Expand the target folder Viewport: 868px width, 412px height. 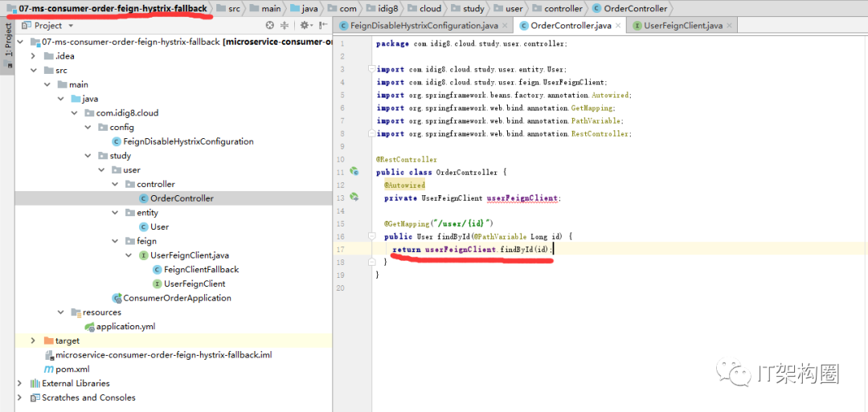[33, 341]
